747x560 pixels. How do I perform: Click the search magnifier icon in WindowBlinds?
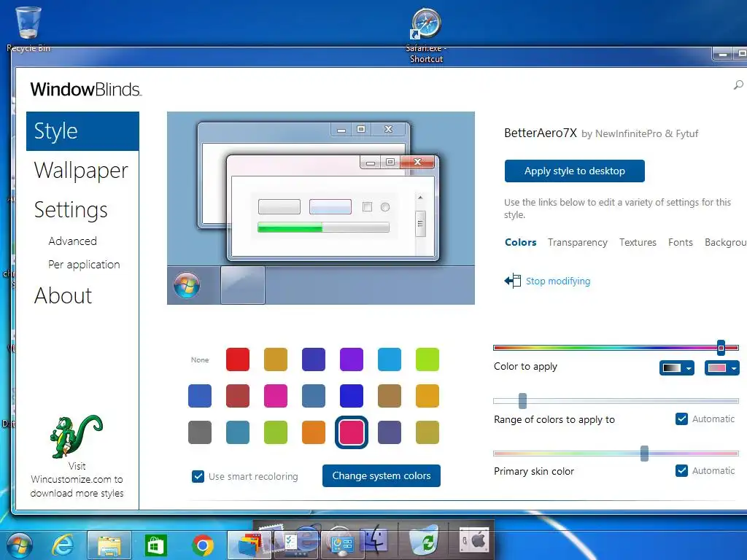click(x=738, y=85)
